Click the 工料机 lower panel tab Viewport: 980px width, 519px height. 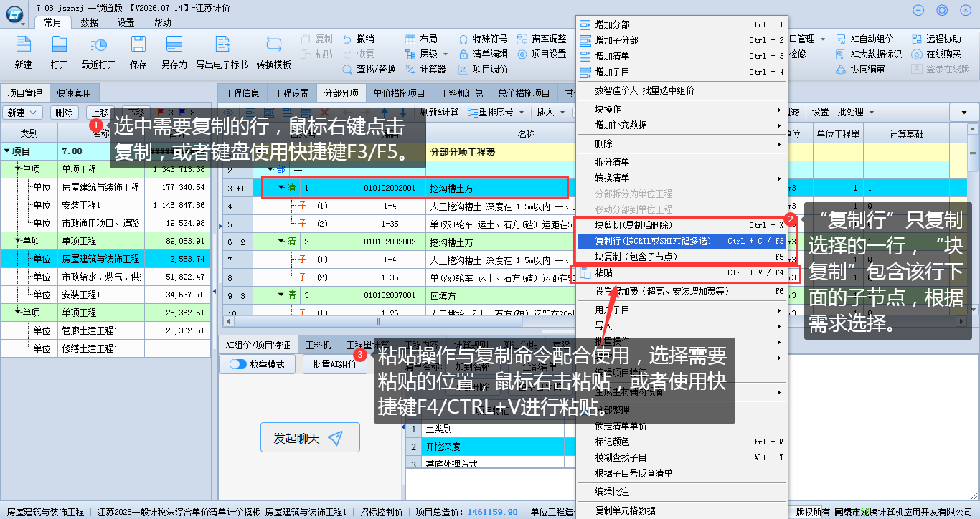(x=318, y=345)
